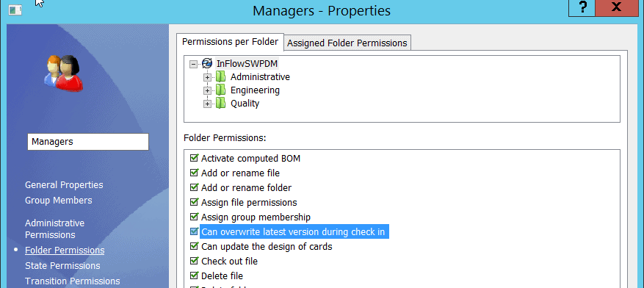Screen dimensions: 644x288
Task: Open State Permissions page
Action: (x=62, y=266)
